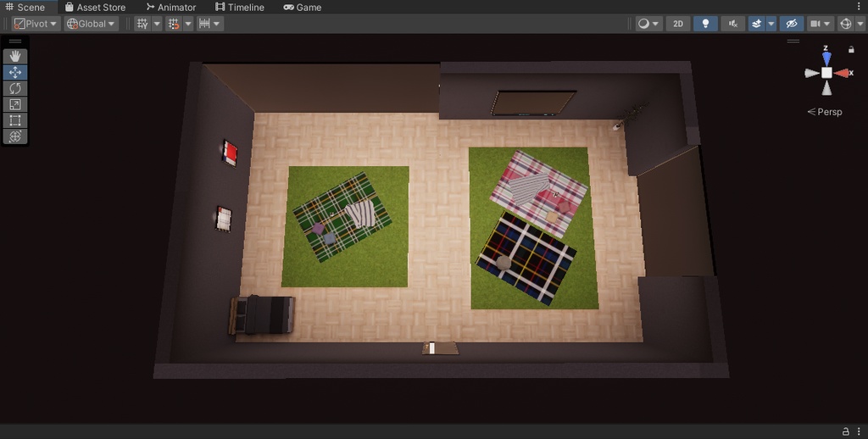Click the Gizmos sphere icon

click(x=845, y=24)
